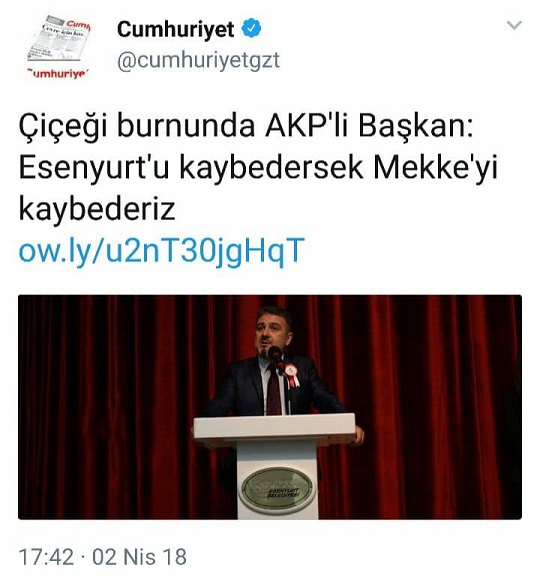Open the Cumhuriyet display name

click(176, 29)
